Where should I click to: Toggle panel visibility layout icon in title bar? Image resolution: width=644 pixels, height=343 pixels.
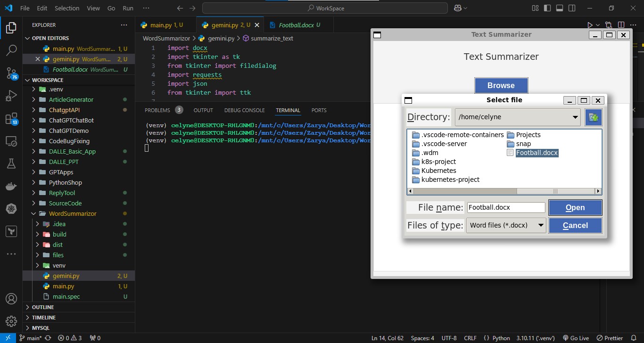[x=560, y=8]
